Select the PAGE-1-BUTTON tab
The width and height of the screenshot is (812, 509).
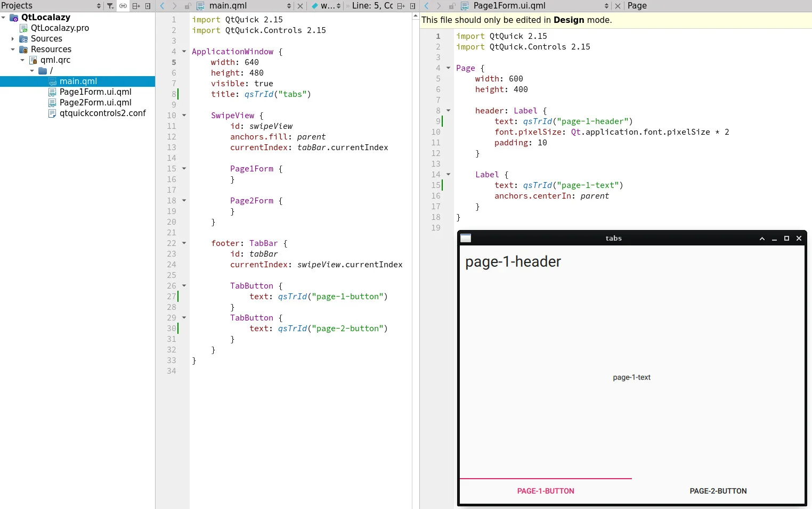pos(546,491)
